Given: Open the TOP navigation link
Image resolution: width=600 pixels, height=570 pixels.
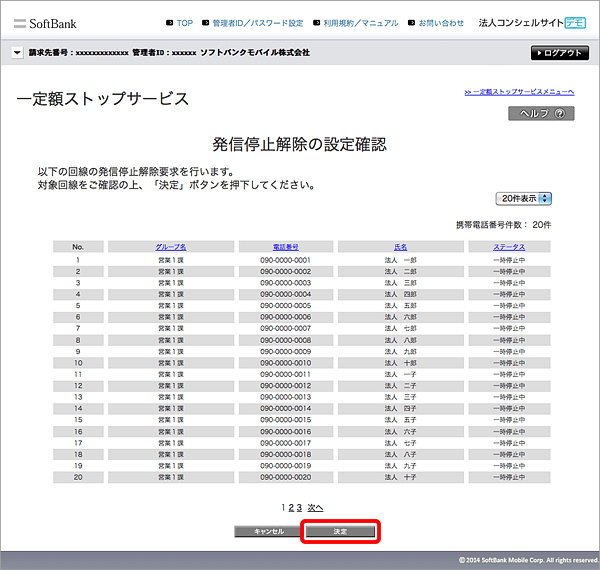Looking at the screenshot, I should coord(184,23).
